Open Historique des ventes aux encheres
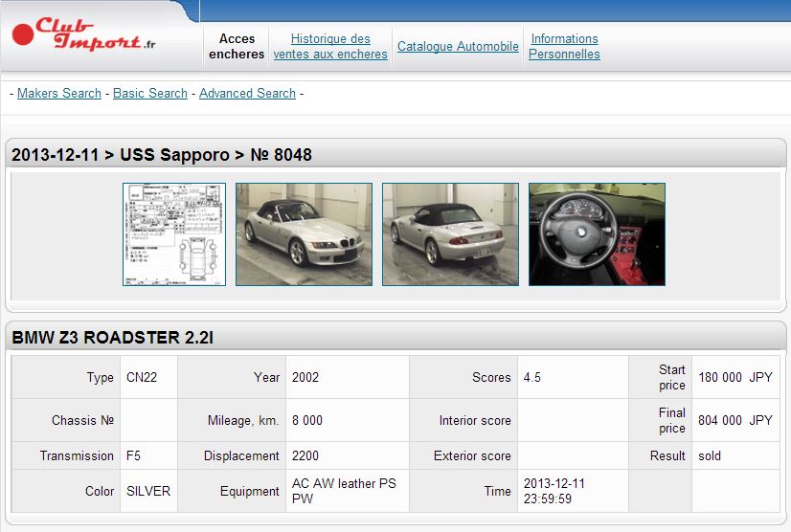Screen dimensions: 791x532 click(330, 46)
